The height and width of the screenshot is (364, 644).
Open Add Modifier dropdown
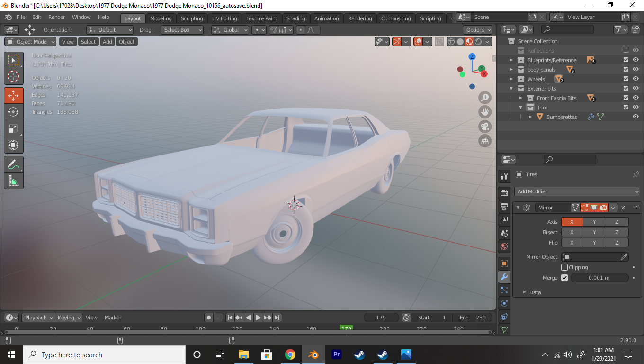click(x=577, y=191)
